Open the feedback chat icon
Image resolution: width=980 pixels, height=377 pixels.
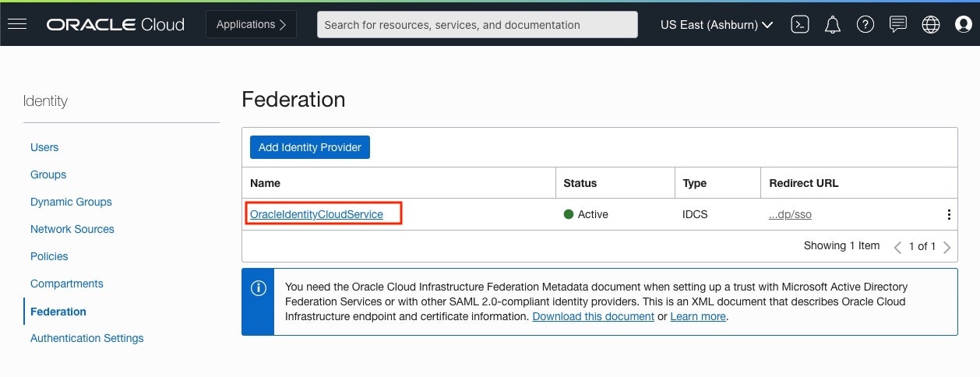pyautogui.click(x=897, y=24)
